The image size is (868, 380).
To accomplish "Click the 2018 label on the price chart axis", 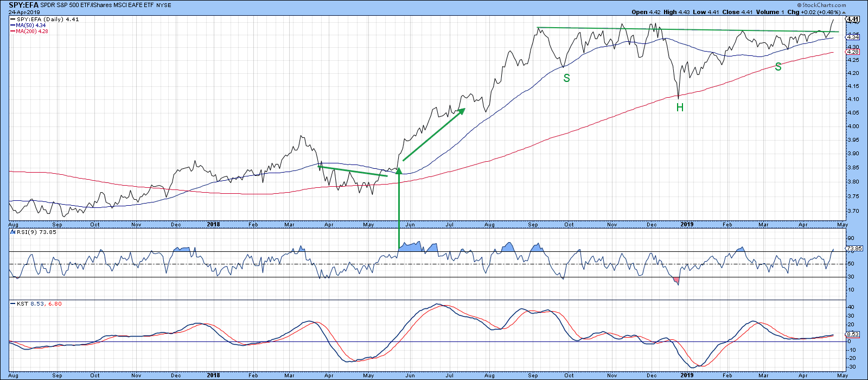I will click(214, 224).
